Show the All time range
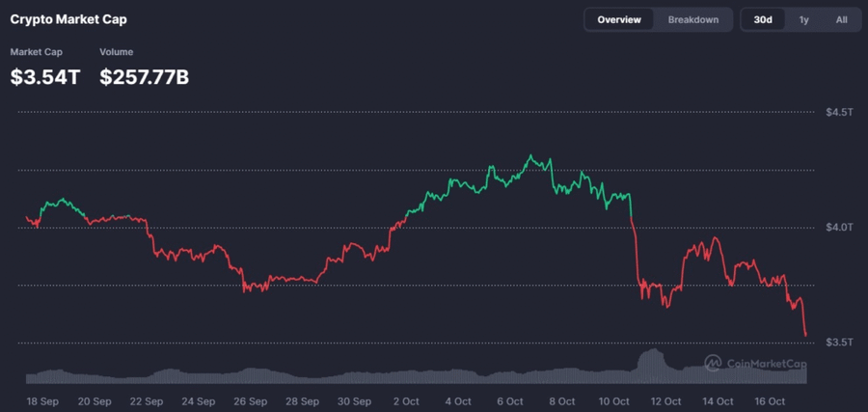 click(841, 19)
